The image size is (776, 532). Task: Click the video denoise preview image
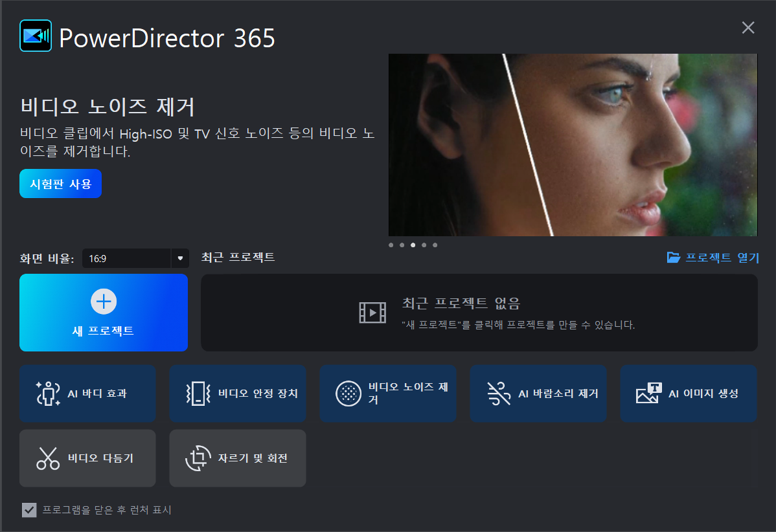coord(573,145)
